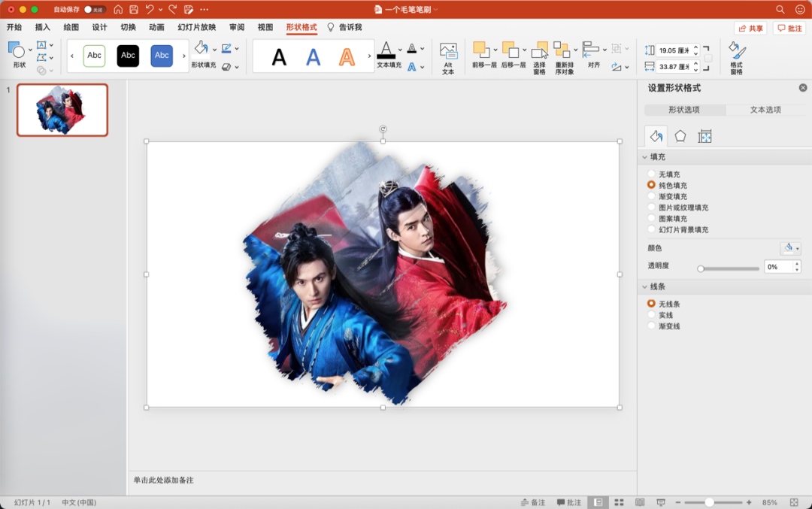Open the 幻灯片放映 ribbon tab
Screen dimensions: 812x509
tap(197, 28)
